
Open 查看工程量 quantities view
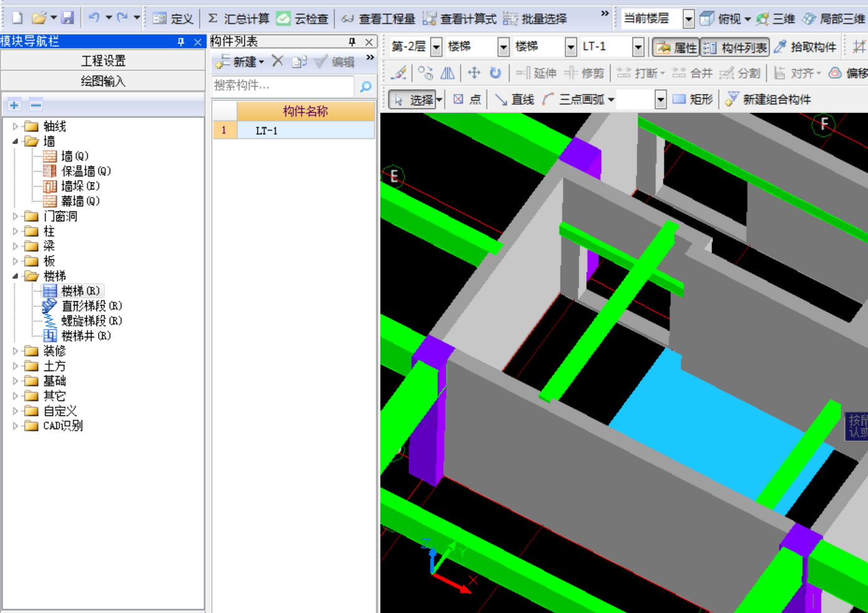point(379,19)
